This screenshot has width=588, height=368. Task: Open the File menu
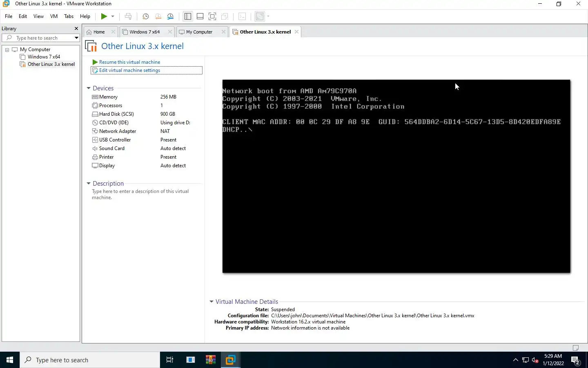click(x=9, y=16)
